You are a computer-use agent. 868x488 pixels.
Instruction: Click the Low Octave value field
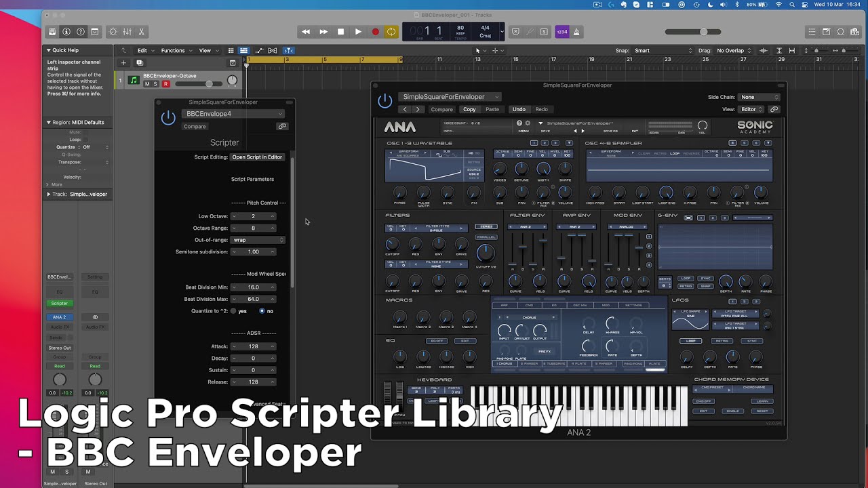253,216
